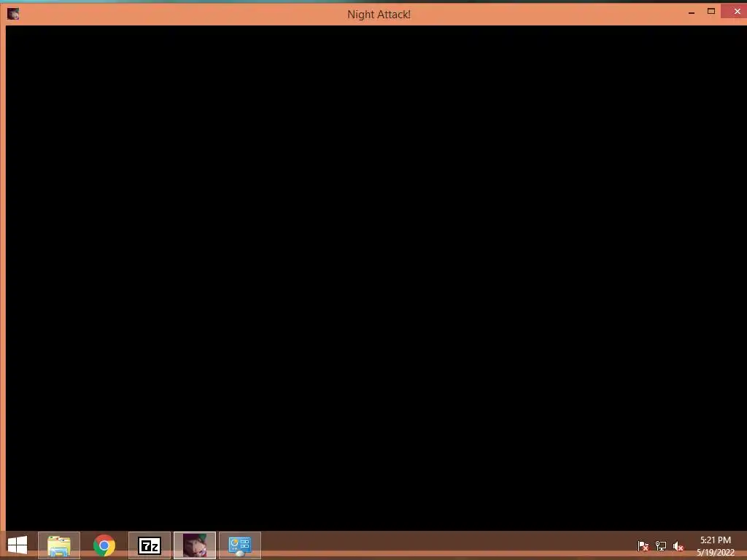Open the Action Center flag icon
747x560 pixels.
pyautogui.click(x=643, y=545)
